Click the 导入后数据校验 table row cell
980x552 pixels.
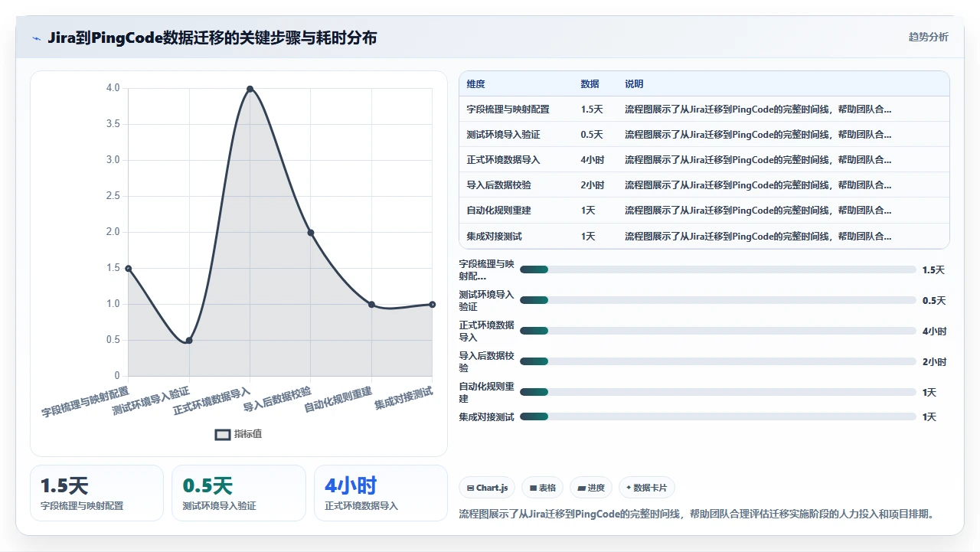pyautogui.click(x=498, y=185)
